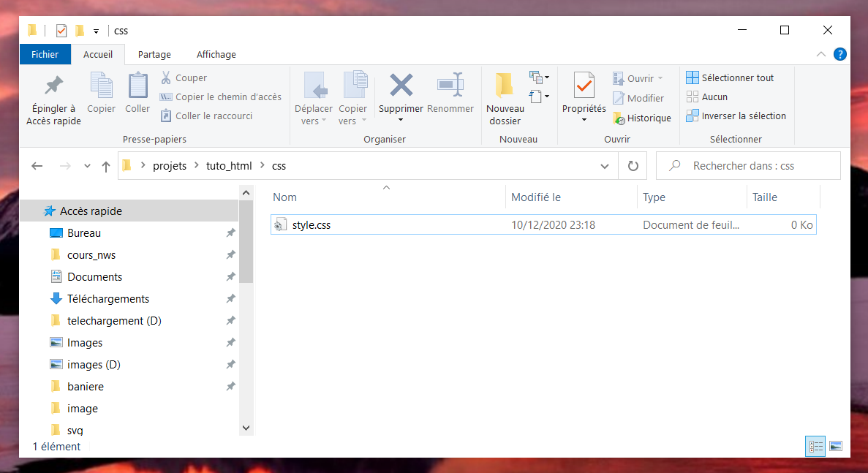Open the new item dropdown
Screen dimensions: 868x473
[x=539, y=77]
